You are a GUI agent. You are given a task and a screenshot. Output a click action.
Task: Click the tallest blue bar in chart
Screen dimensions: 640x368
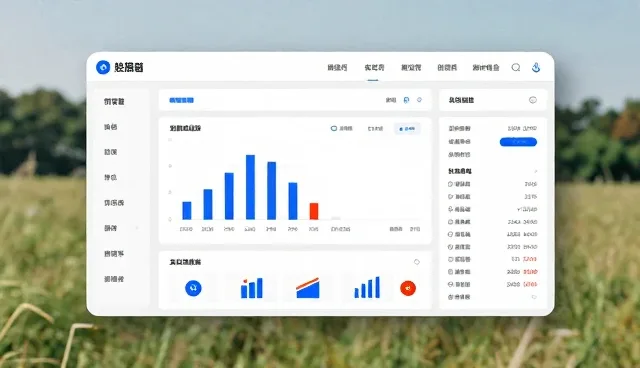[250, 187]
